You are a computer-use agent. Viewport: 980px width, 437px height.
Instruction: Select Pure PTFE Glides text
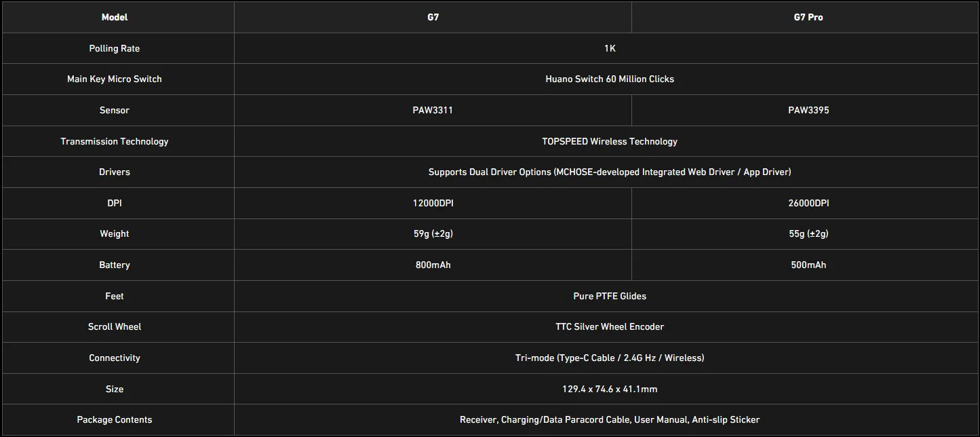(609, 296)
